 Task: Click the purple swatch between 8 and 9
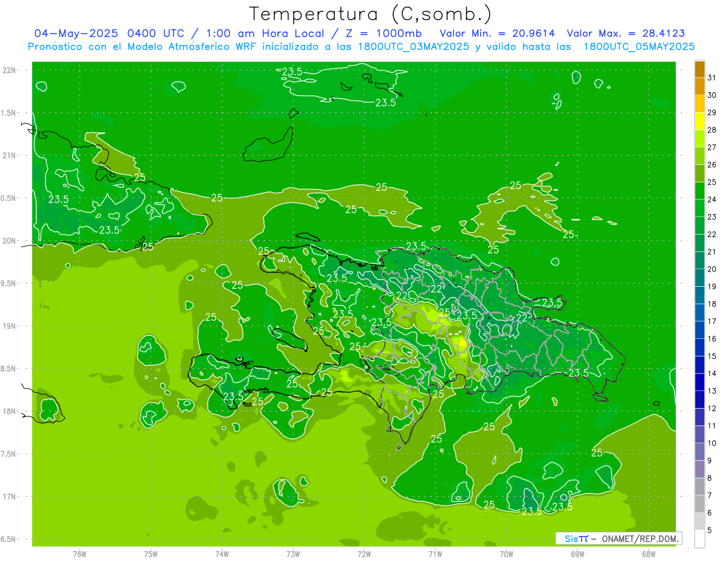tap(699, 469)
